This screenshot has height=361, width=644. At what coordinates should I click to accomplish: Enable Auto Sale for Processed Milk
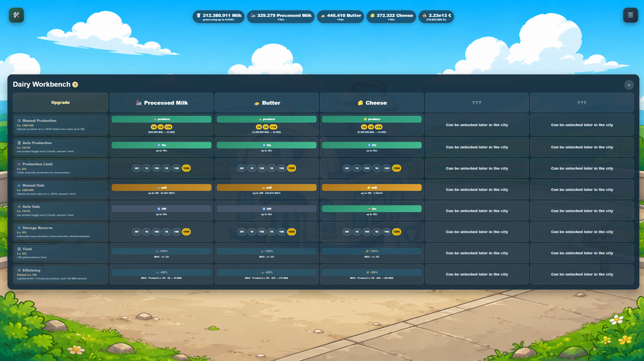[x=161, y=209]
